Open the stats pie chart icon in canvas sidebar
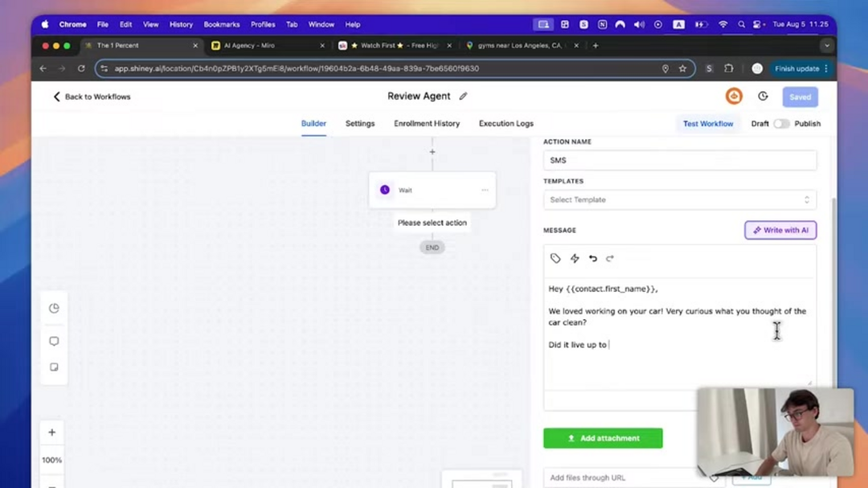Image resolution: width=868 pixels, height=488 pixels. (x=54, y=308)
